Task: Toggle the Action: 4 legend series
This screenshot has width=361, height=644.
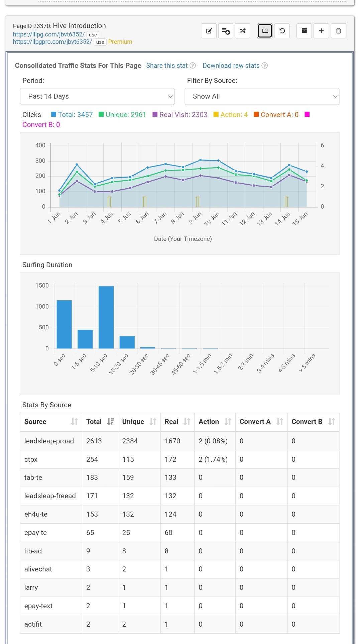Action: (231, 115)
